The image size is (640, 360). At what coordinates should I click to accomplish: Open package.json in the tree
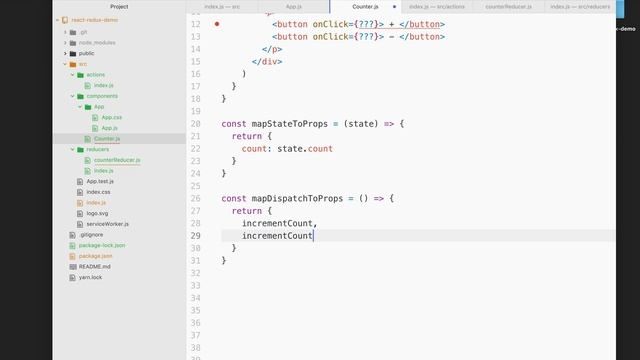point(96,256)
